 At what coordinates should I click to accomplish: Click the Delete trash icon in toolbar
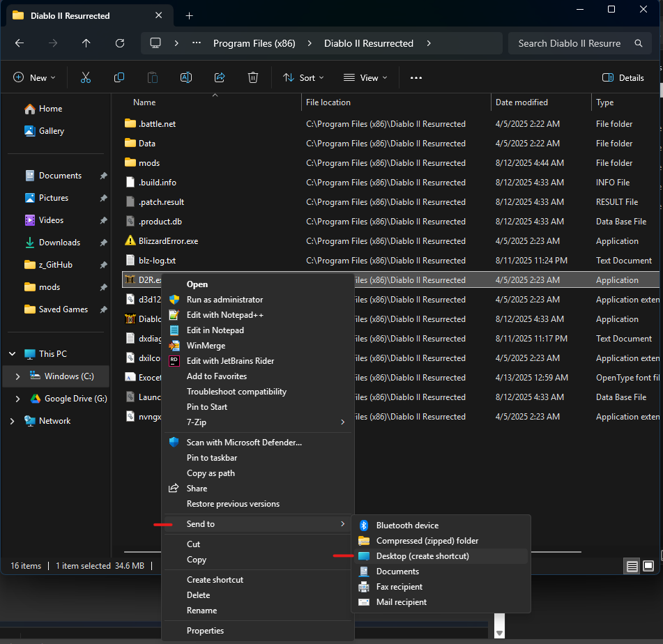pos(253,78)
